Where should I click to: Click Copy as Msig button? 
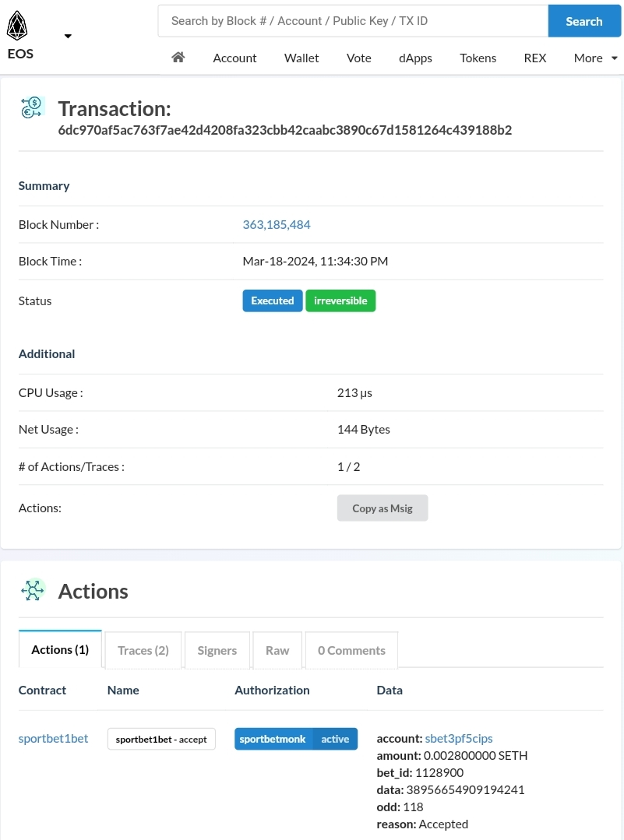(383, 508)
